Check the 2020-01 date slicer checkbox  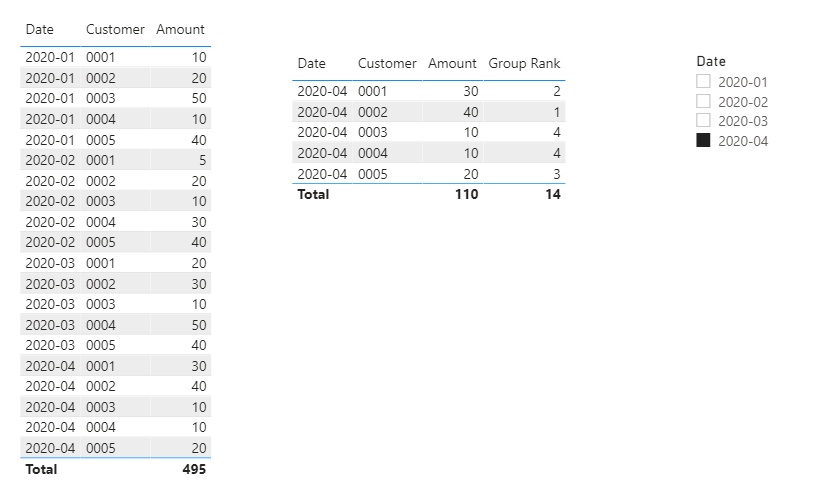(703, 81)
